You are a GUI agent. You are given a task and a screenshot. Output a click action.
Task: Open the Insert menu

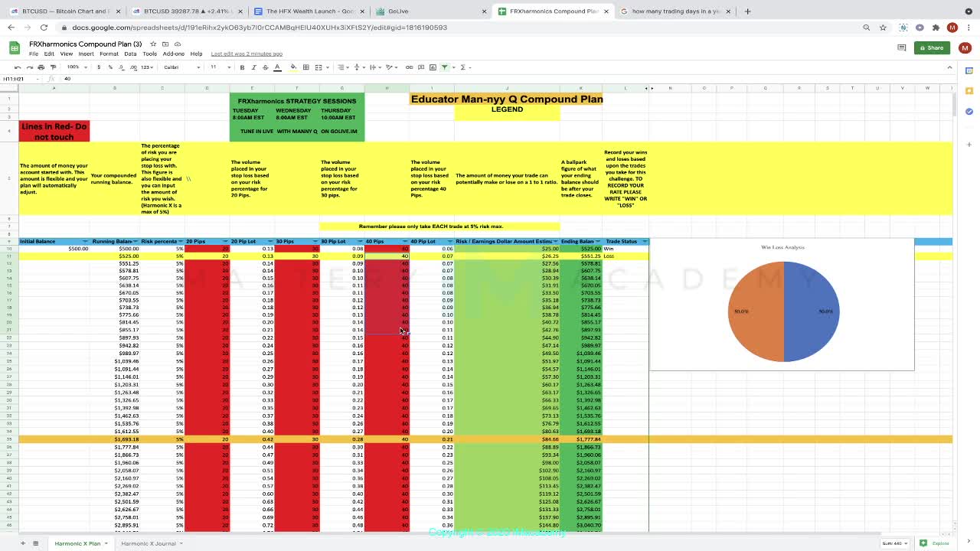click(87, 54)
